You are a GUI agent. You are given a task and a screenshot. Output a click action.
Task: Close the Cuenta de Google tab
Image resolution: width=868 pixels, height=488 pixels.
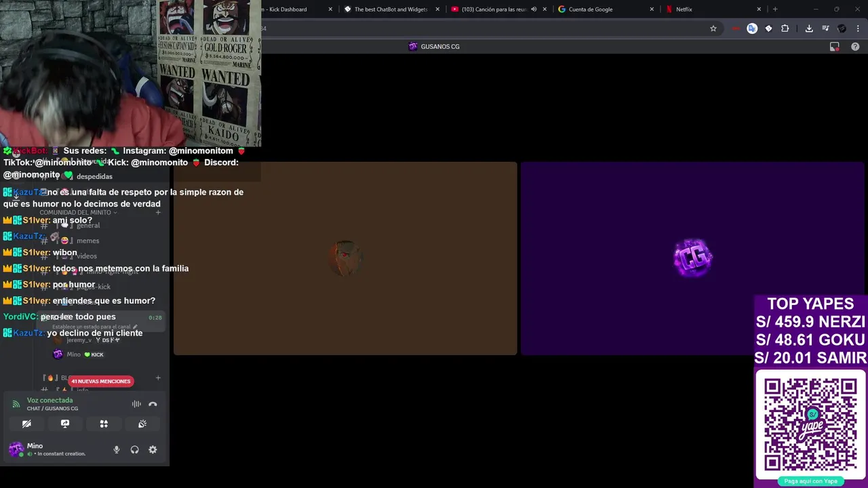(x=652, y=9)
